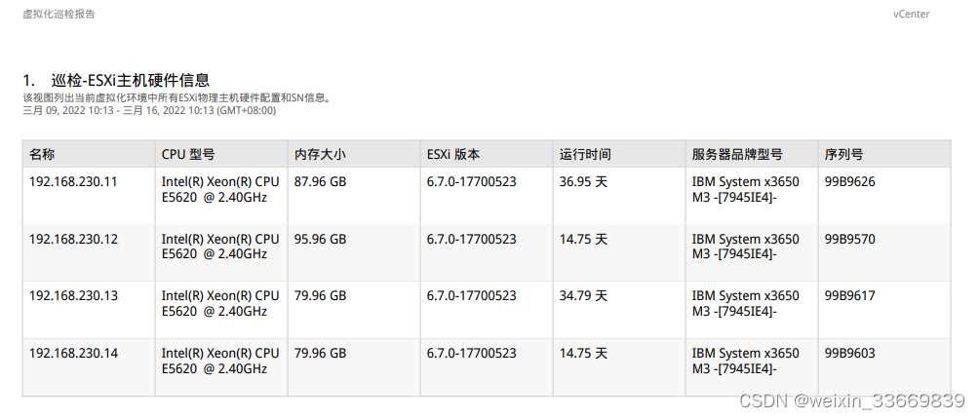Click serial number 99B9570
The image size is (980, 419).
[x=850, y=239]
